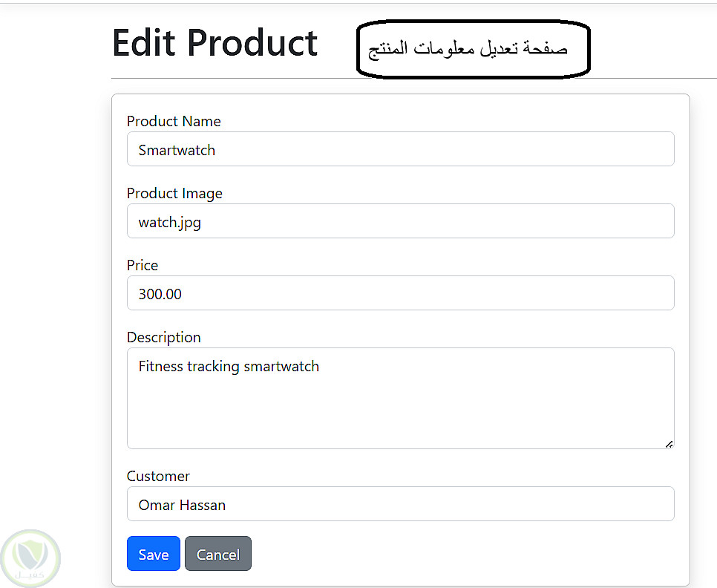This screenshot has width=717, height=588.
Task: Focus the Product Name input field
Action: (x=400, y=149)
